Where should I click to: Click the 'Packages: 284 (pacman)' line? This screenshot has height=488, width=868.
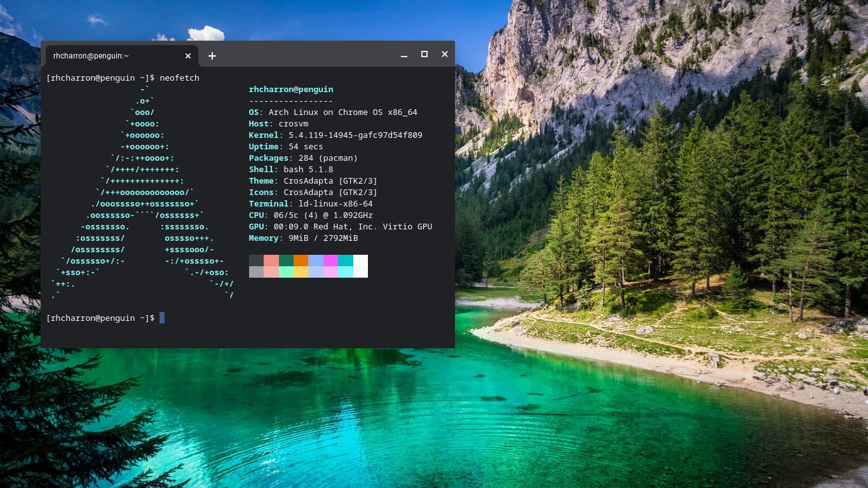303,158
